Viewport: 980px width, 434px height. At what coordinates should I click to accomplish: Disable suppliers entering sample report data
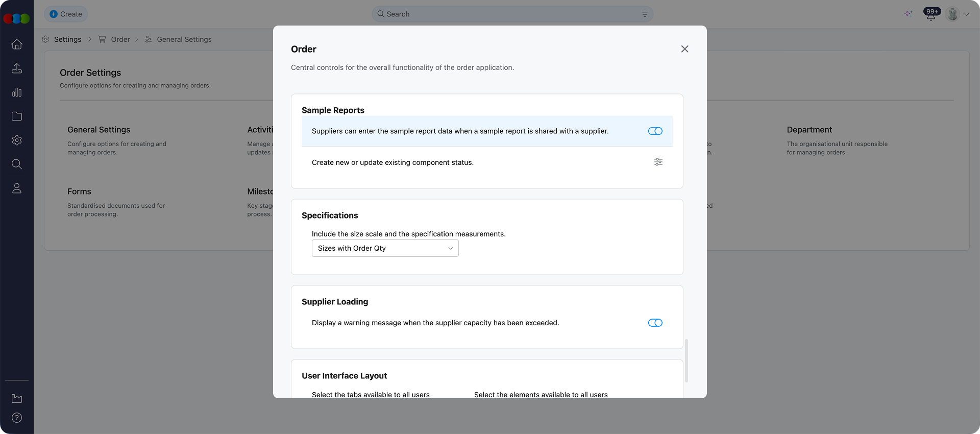(655, 131)
